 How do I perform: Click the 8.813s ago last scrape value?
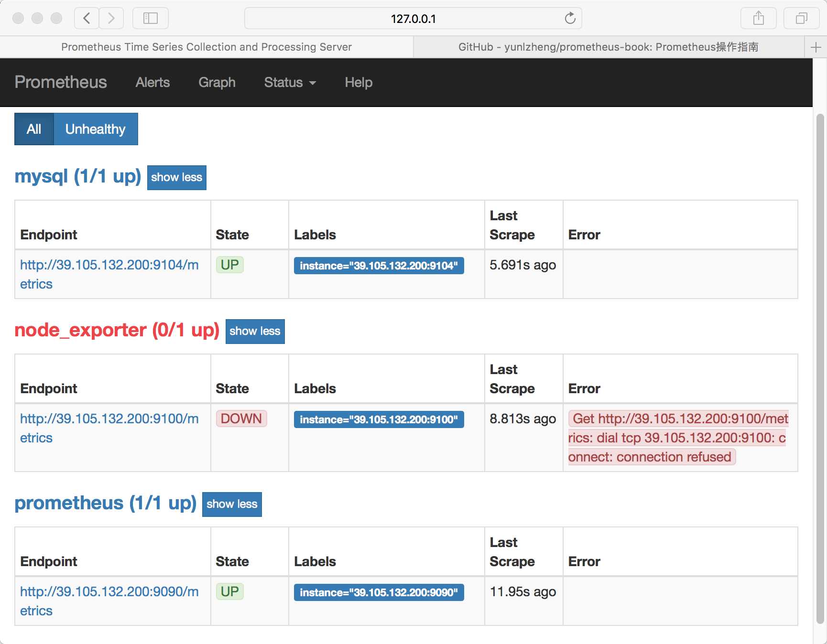tap(523, 419)
